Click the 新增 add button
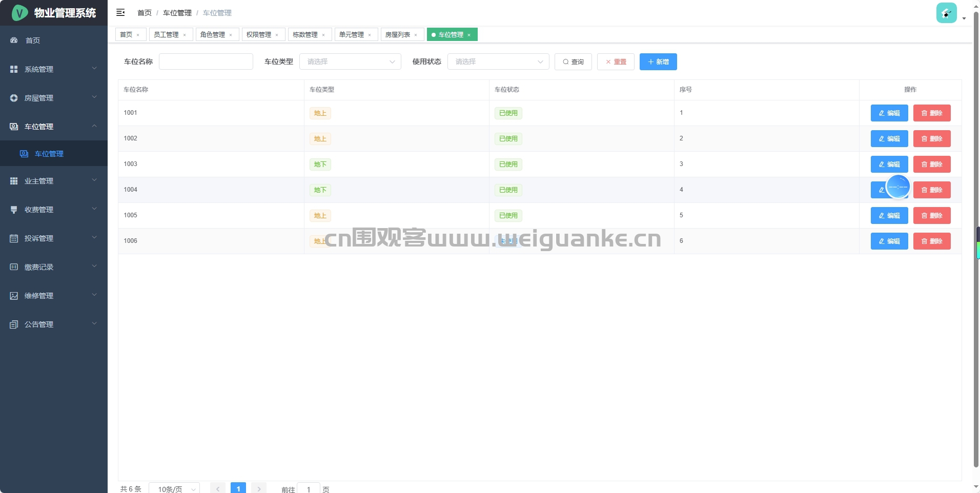Image resolution: width=980 pixels, height=493 pixels. 658,61
